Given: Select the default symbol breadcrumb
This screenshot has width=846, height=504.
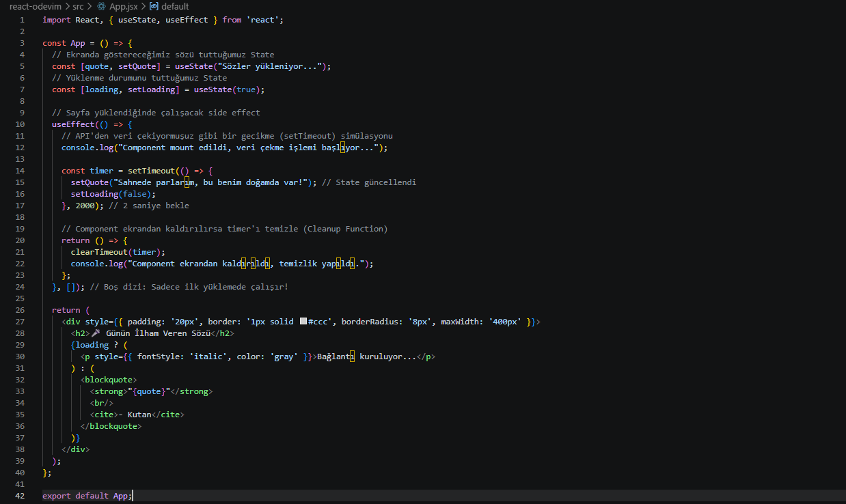Looking at the screenshot, I should pyautogui.click(x=176, y=6).
